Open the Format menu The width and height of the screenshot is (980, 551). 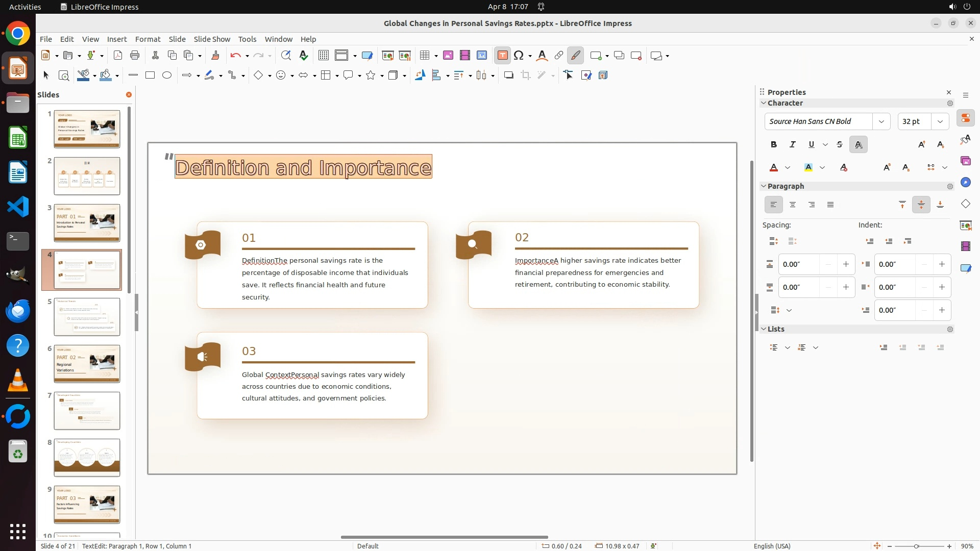148,39
